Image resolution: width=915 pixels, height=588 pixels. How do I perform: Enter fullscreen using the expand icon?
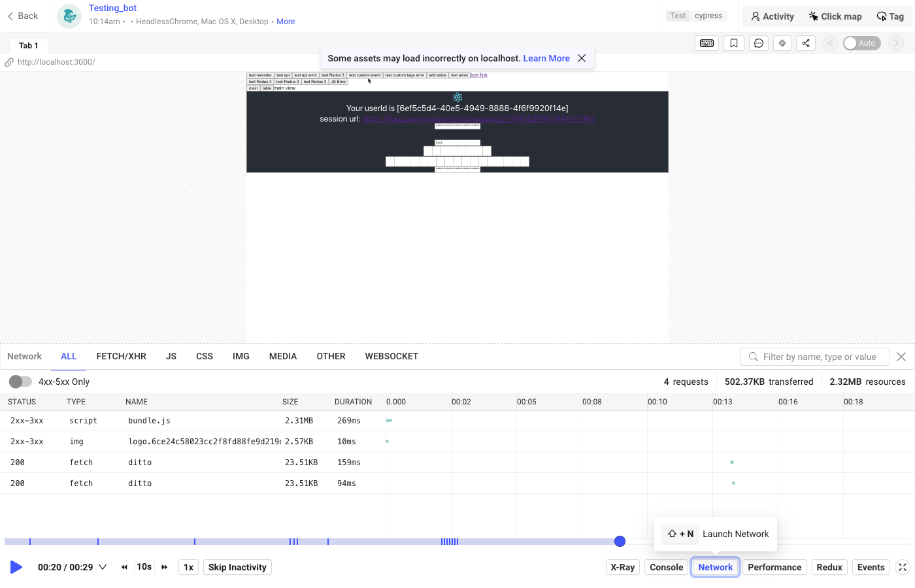[903, 567]
